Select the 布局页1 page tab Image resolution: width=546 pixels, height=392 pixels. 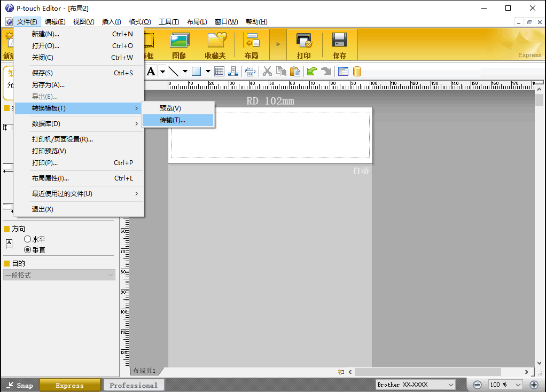point(144,371)
